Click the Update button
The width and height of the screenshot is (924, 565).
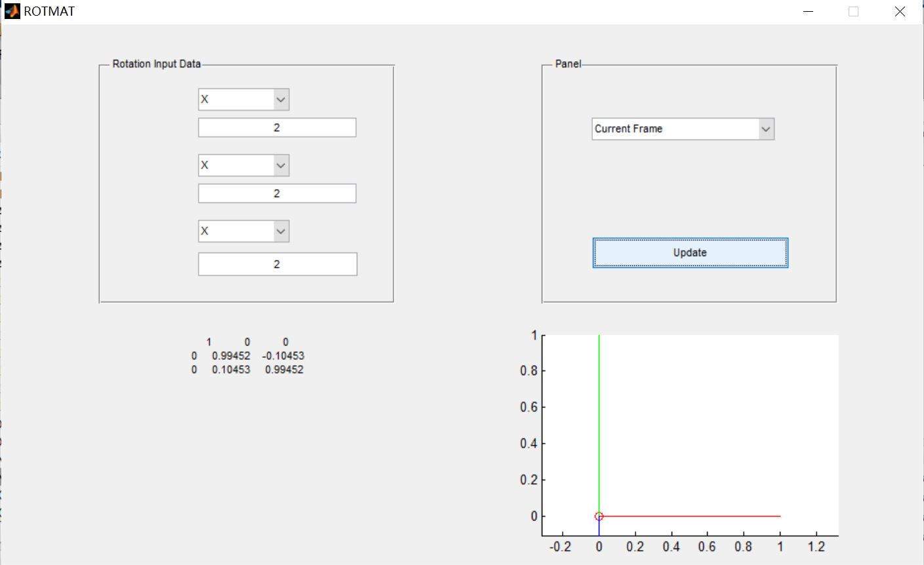pos(690,253)
